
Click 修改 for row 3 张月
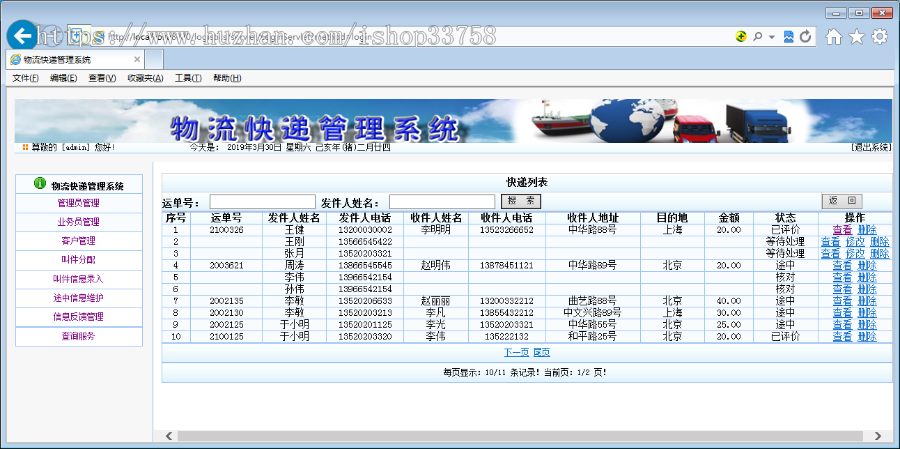[855, 253]
